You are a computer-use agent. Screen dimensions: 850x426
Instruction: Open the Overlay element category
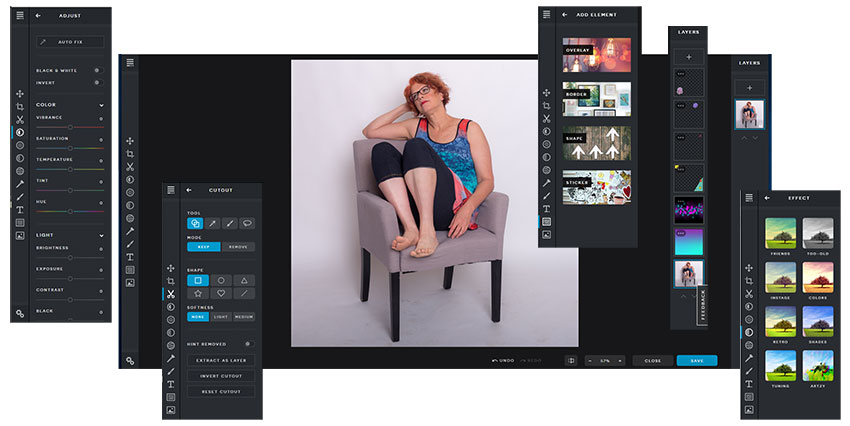(x=597, y=54)
